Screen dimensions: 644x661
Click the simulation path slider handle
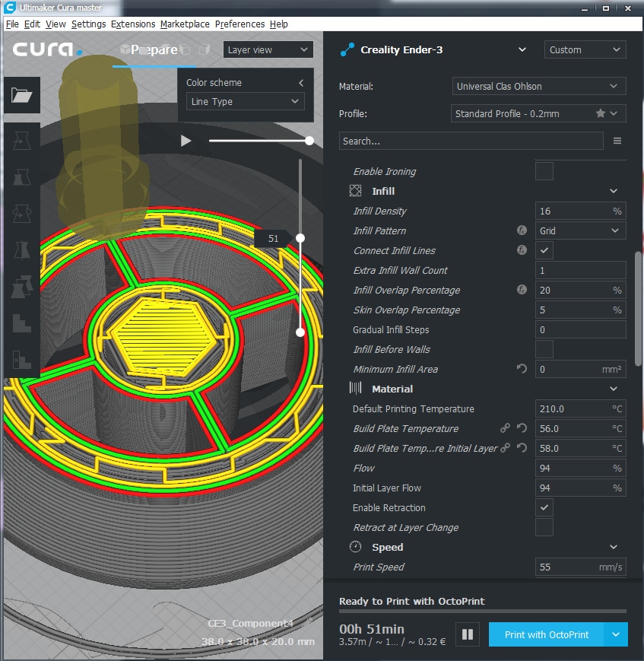309,141
